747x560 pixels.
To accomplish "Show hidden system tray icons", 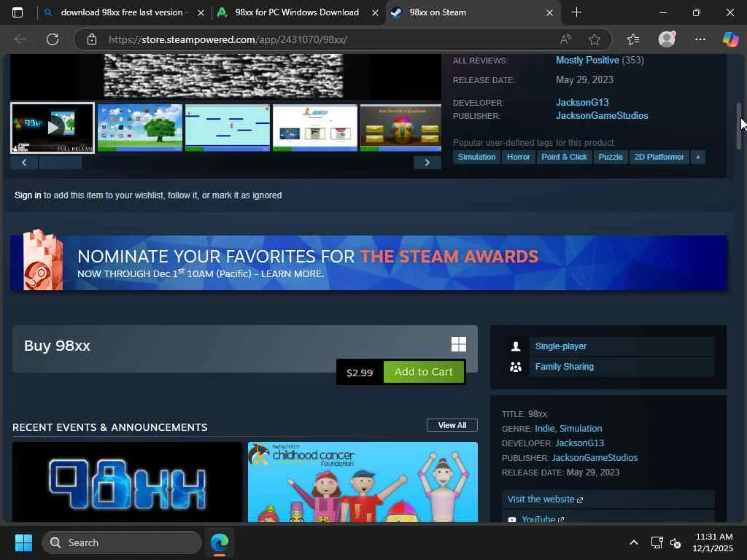I will click(x=634, y=542).
